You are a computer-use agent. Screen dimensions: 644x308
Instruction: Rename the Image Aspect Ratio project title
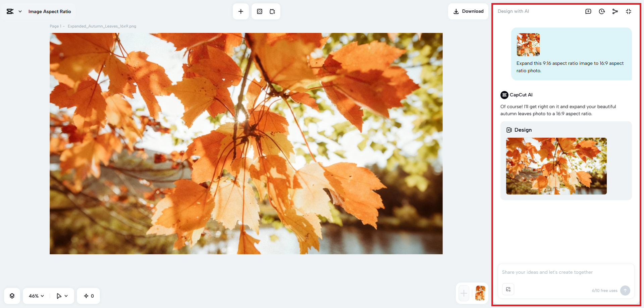[x=50, y=11]
